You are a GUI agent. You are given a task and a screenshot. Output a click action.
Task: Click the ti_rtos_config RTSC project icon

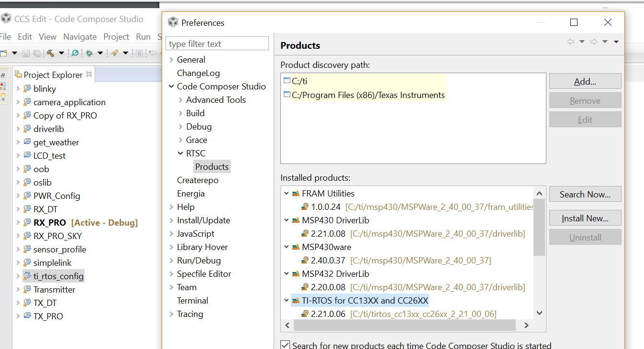point(27,276)
